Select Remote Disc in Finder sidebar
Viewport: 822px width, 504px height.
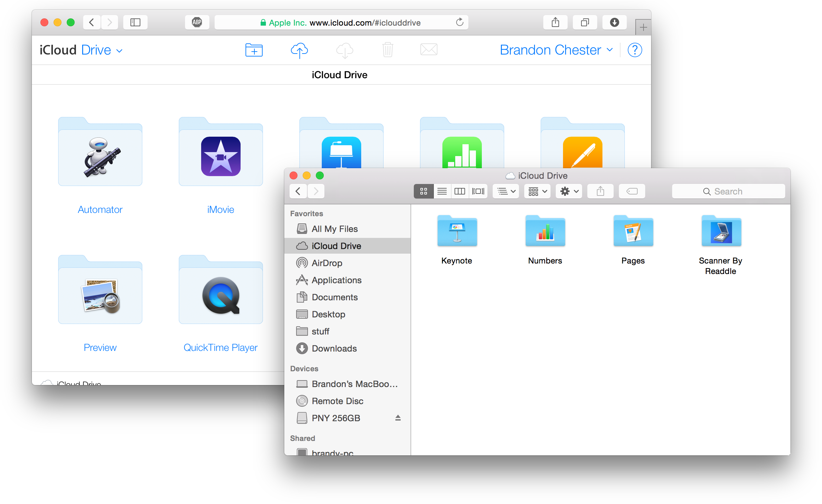tap(347, 401)
